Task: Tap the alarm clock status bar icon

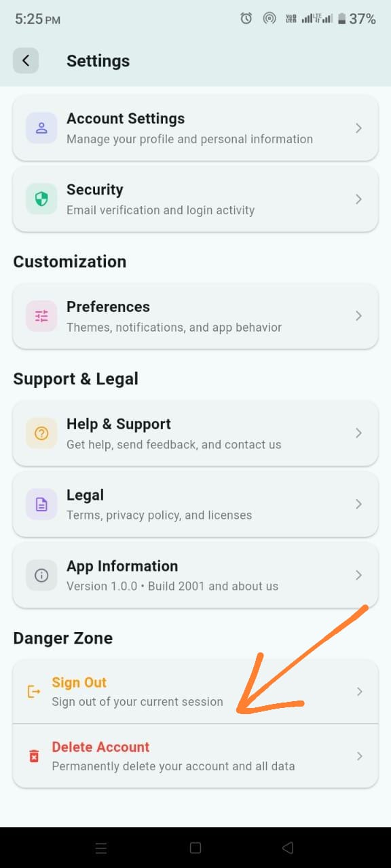Action: tap(246, 19)
